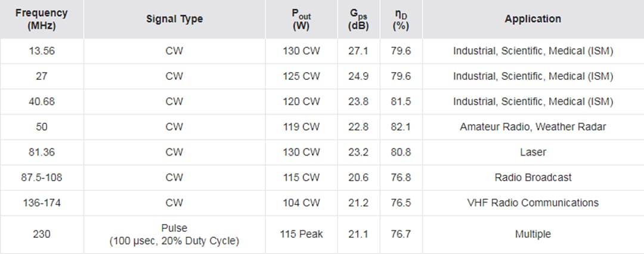Click the 104 CW output power cell
The width and height of the screenshot is (644, 254).
301,203
